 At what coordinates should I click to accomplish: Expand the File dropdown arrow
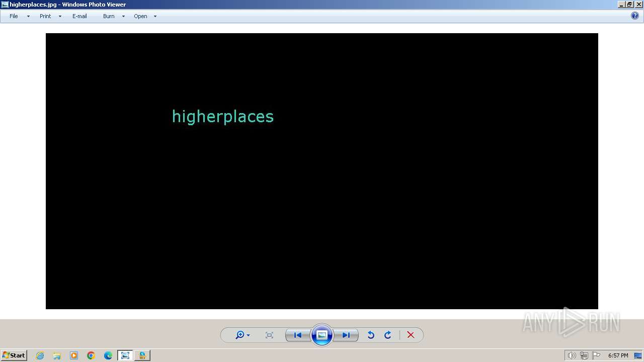[x=28, y=16]
